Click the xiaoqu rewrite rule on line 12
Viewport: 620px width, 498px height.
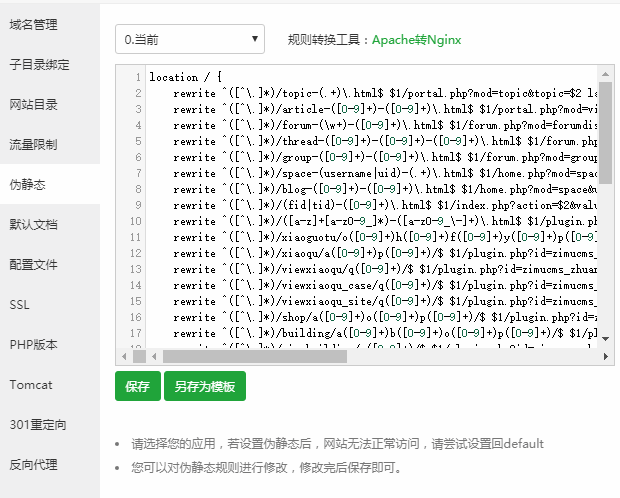point(385,253)
